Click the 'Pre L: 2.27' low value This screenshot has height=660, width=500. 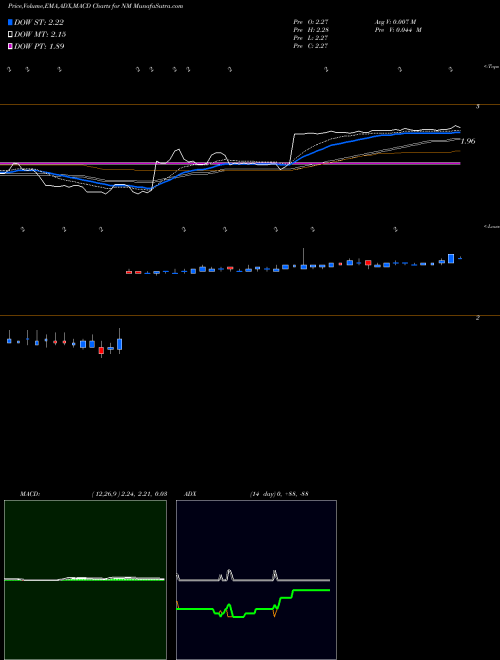(311, 38)
